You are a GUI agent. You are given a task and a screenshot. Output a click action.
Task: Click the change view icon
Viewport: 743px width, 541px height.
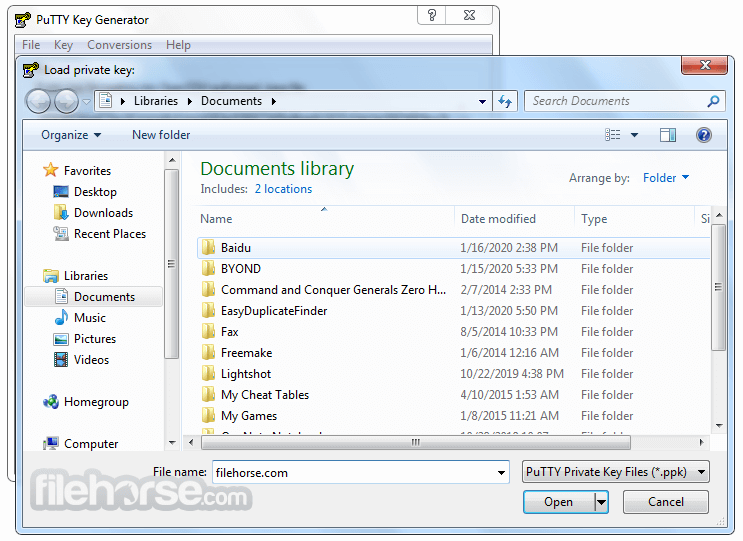coord(613,135)
